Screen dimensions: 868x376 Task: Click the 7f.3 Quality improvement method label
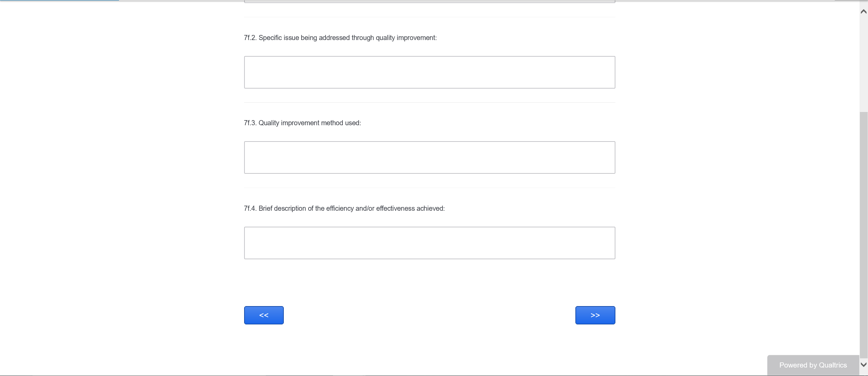(302, 123)
